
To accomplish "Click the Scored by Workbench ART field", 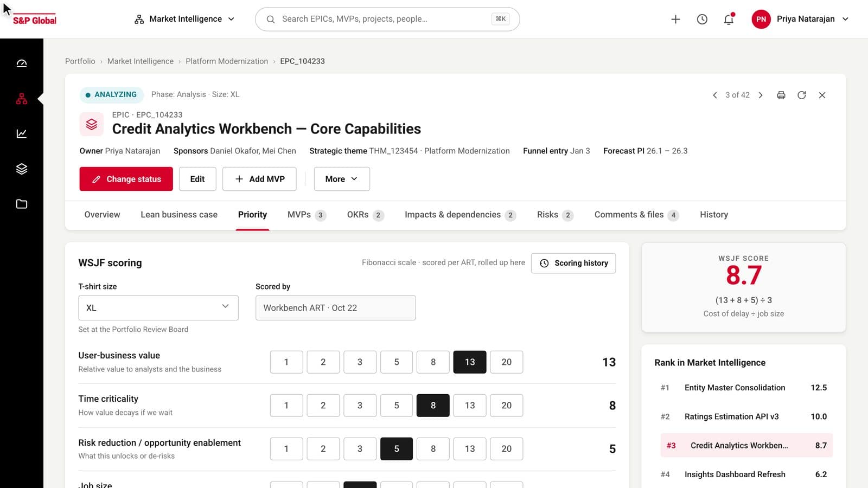I will point(336,308).
